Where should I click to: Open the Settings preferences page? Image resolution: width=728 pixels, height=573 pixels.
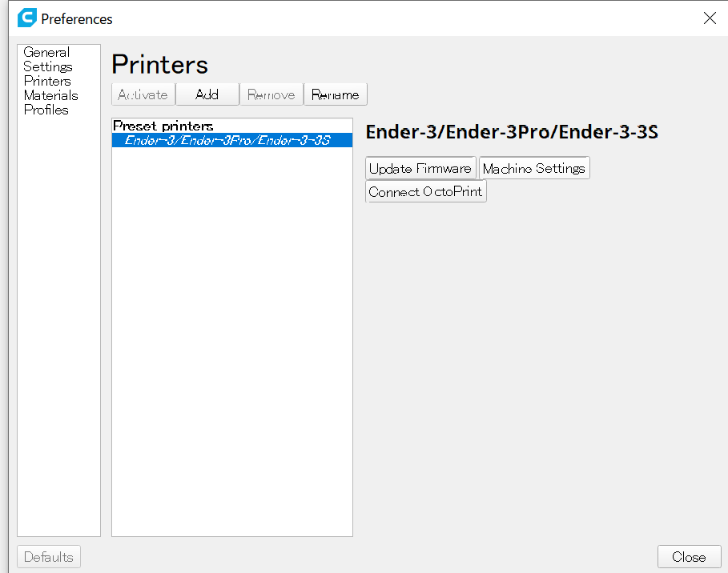[x=48, y=66]
